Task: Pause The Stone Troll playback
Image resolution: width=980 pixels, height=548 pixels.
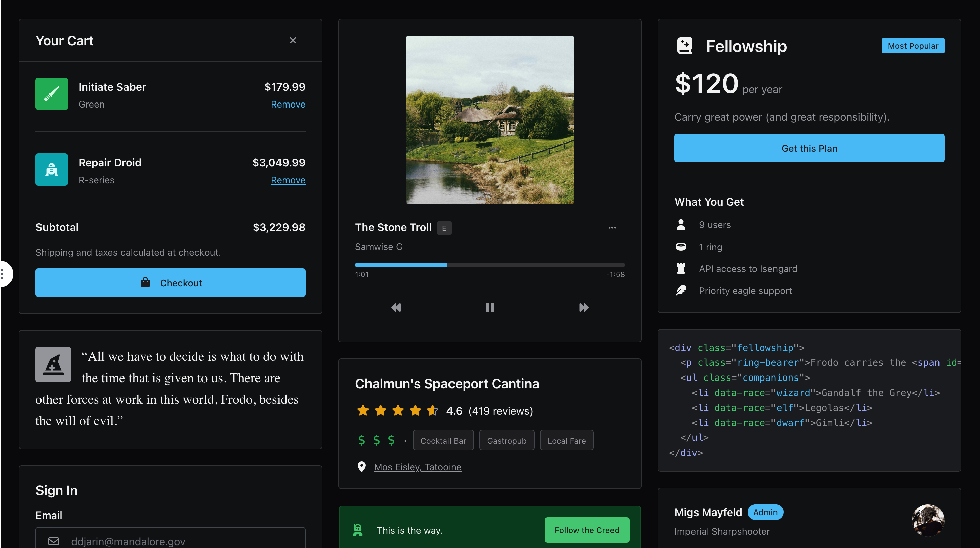Action: [x=490, y=308]
